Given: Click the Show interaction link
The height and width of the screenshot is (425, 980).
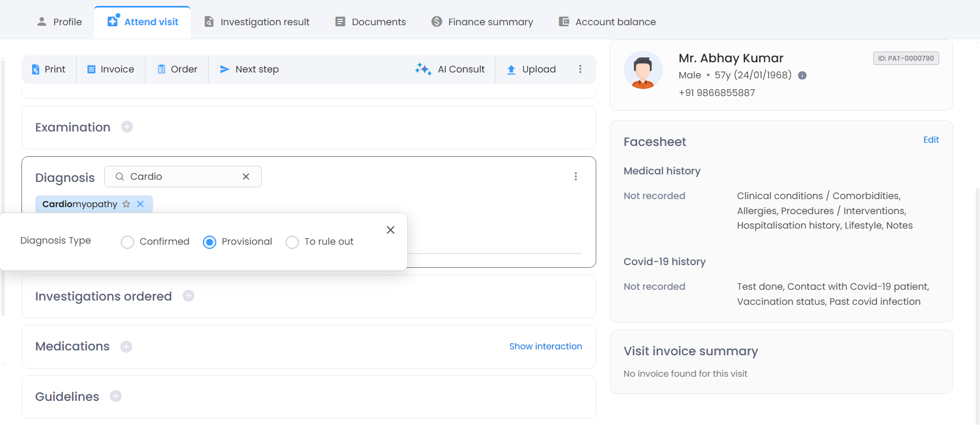Looking at the screenshot, I should 545,347.
